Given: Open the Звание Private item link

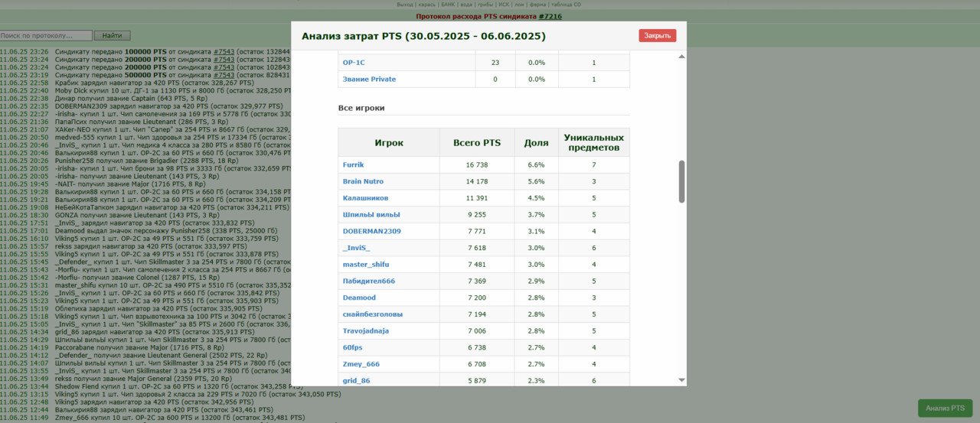Looking at the screenshot, I should pos(369,79).
